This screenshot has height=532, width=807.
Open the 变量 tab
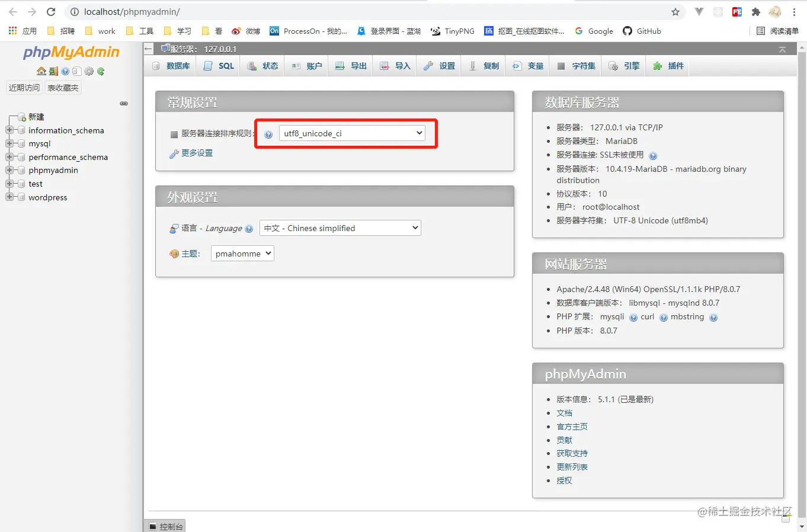coord(528,66)
